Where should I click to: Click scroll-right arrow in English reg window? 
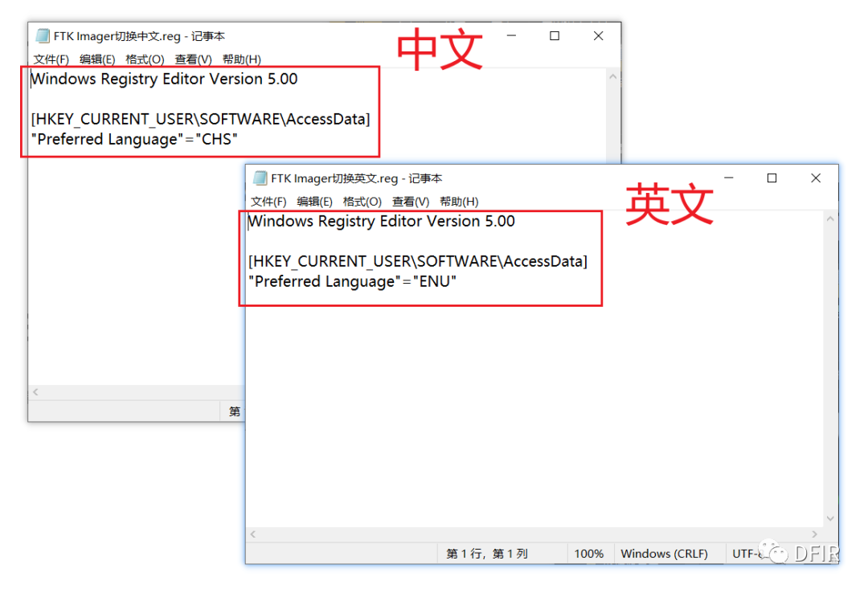pyautogui.click(x=815, y=534)
